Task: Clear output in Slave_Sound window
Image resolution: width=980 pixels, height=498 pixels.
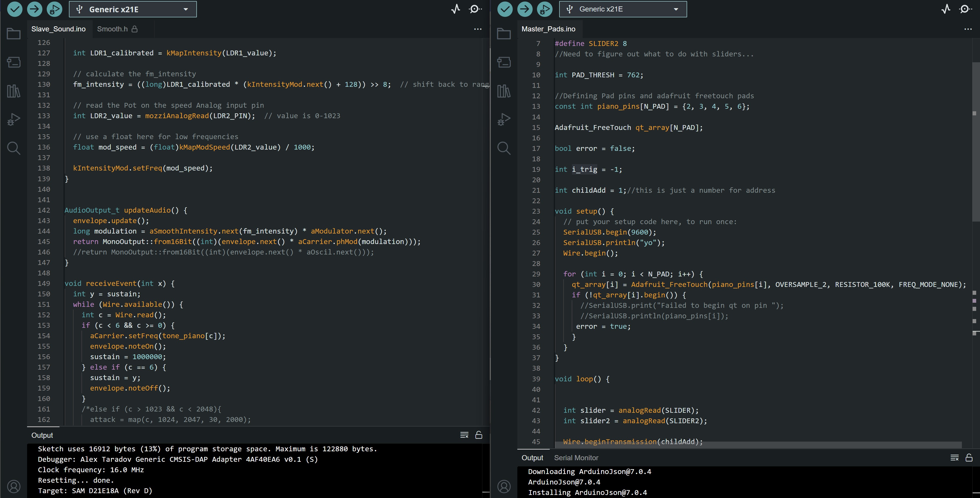Action: (x=464, y=435)
